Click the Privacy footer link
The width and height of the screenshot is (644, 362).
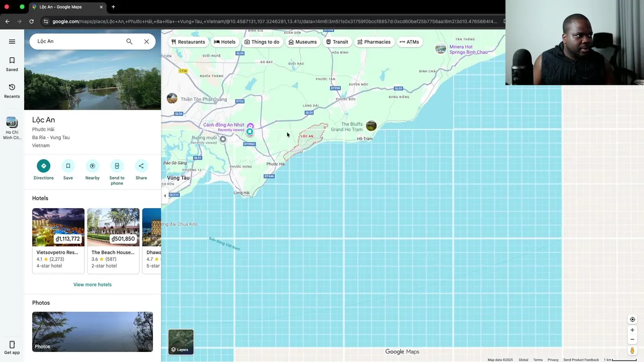coord(553,359)
